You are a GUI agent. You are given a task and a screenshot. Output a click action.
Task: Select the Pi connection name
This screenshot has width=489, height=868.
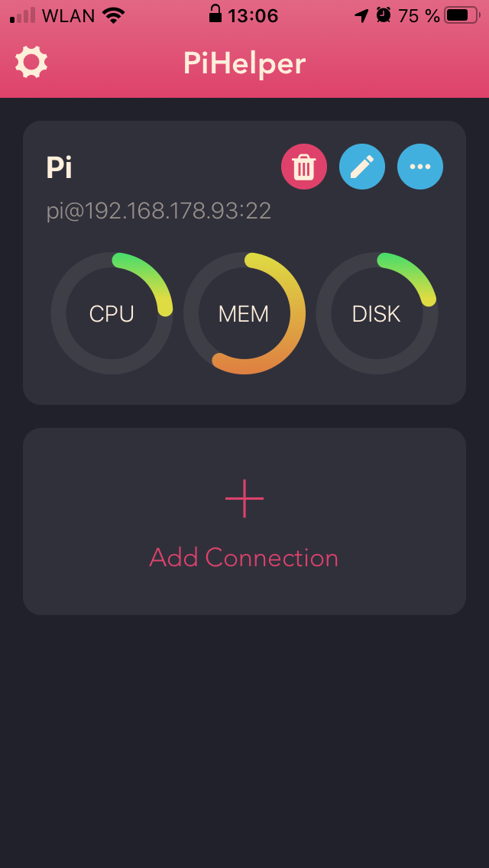click(60, 167)
